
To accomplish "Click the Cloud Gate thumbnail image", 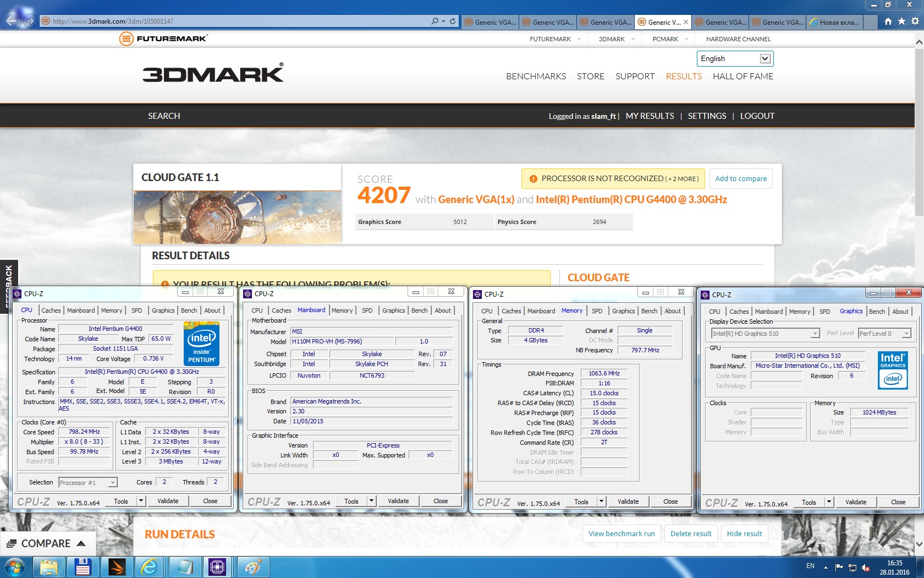I will tap(237, 217).
